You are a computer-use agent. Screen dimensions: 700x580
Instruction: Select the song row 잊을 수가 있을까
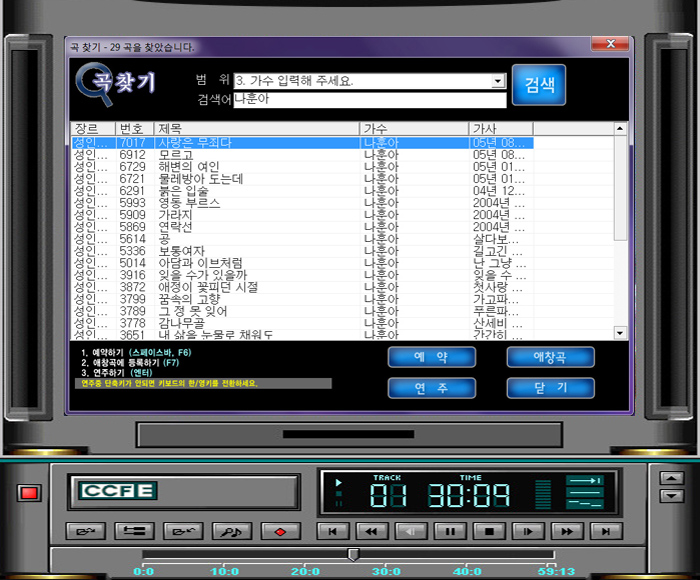click(303, 275)
